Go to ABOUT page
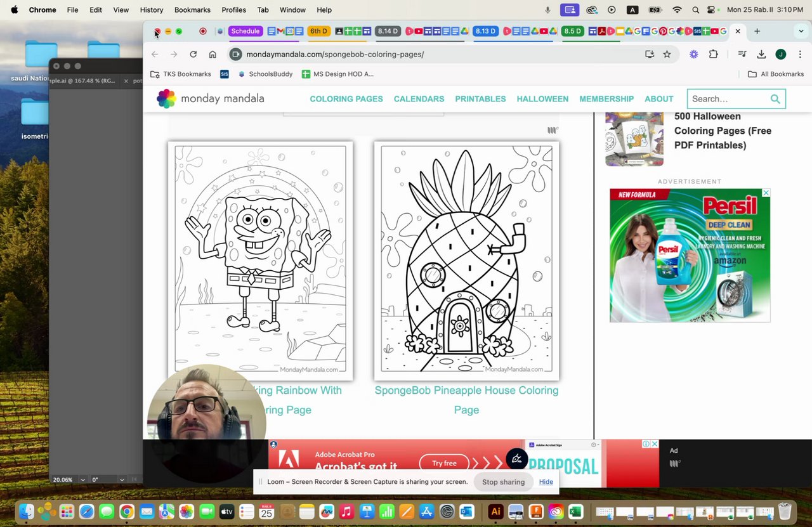The height and width of the screenshot is (527, 812). point(658,99)
